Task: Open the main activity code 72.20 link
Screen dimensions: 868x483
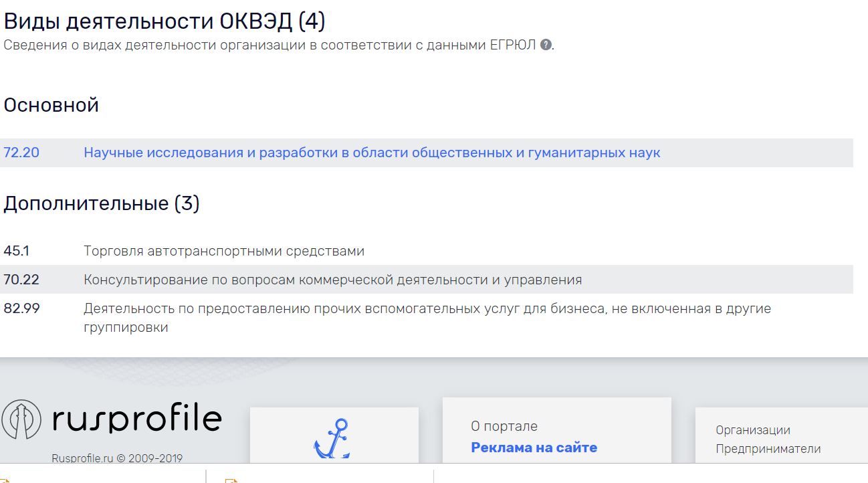Action: 21,153
